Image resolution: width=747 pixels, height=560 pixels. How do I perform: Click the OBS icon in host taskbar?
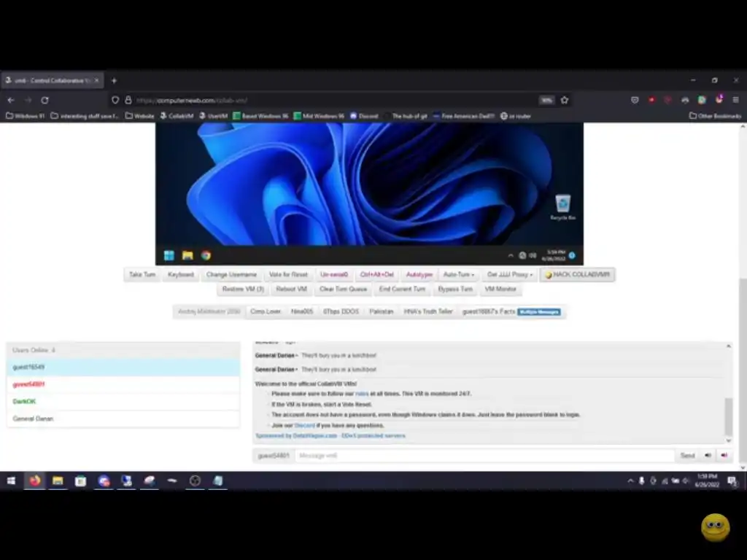tap(195, 481)
